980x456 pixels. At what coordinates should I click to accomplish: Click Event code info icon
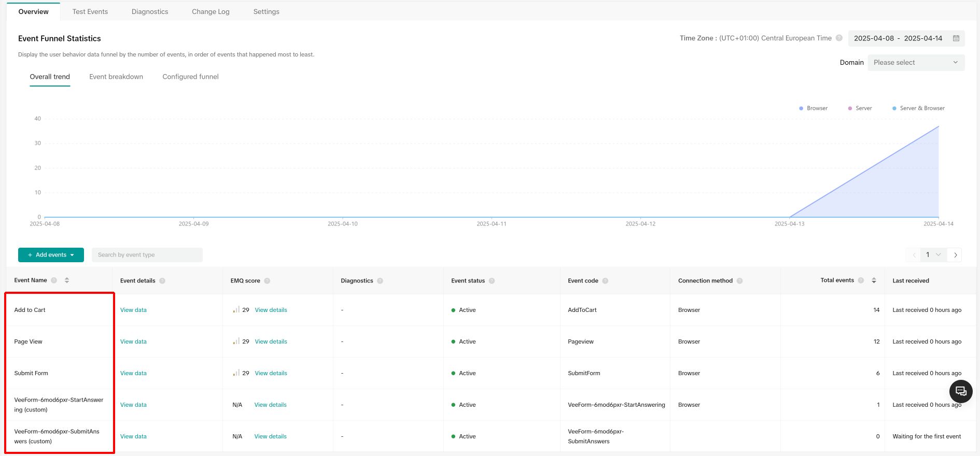605,281
